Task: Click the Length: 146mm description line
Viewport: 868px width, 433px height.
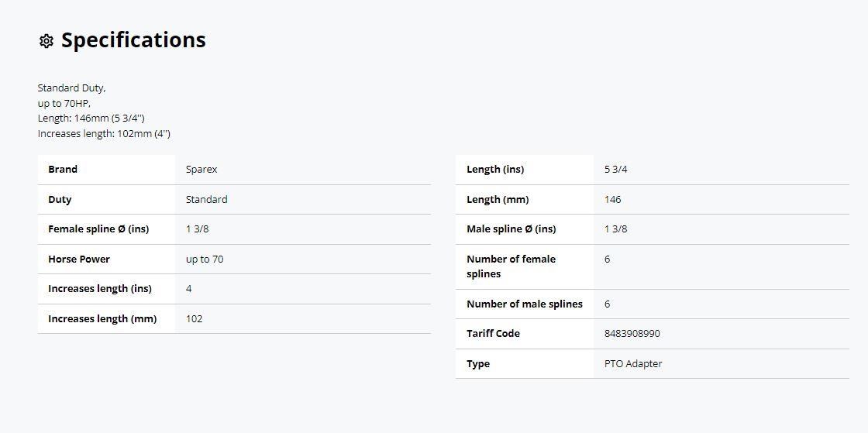Action: click(x=91, y=119)
